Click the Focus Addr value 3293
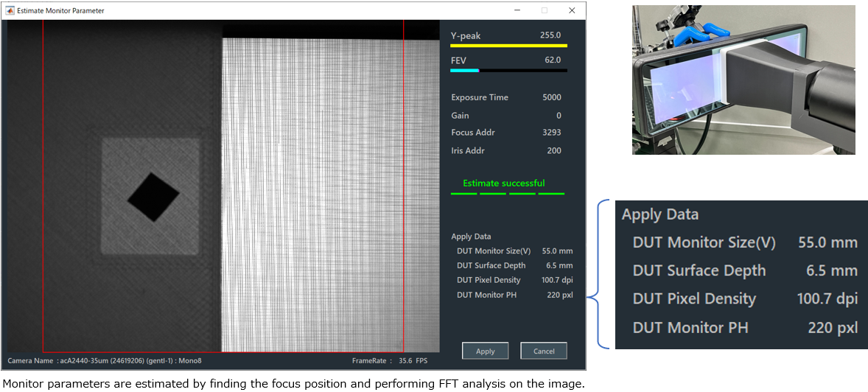The width and height of the screenshot is (868, 392). [551, 133]
